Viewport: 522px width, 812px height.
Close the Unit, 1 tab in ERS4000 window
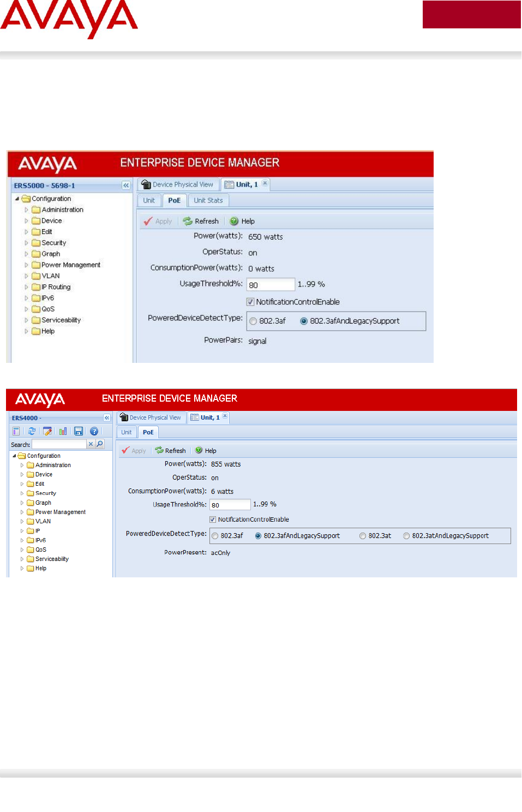[x=225, y=416]
